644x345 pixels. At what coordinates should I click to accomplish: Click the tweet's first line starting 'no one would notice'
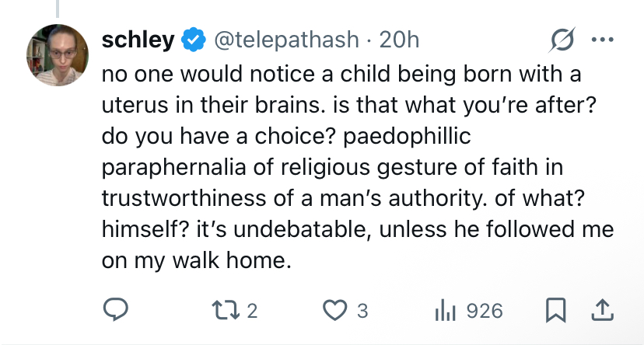[341, 75]
